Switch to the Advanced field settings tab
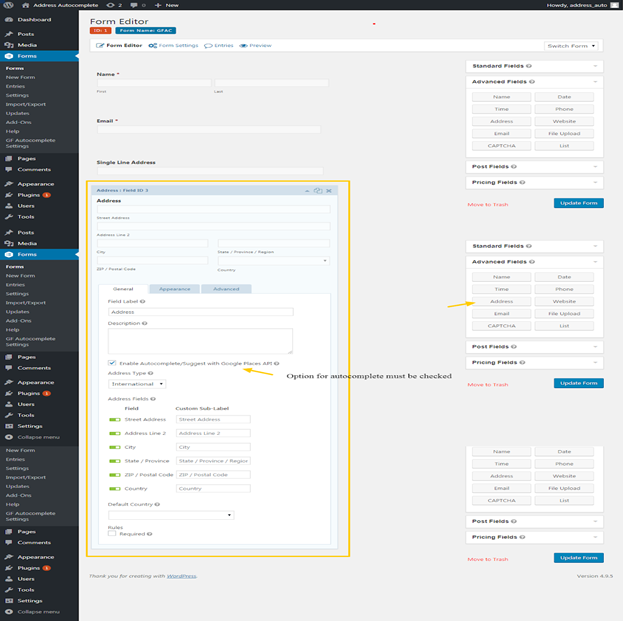This screenshot has height=624, width=623. 226,289
